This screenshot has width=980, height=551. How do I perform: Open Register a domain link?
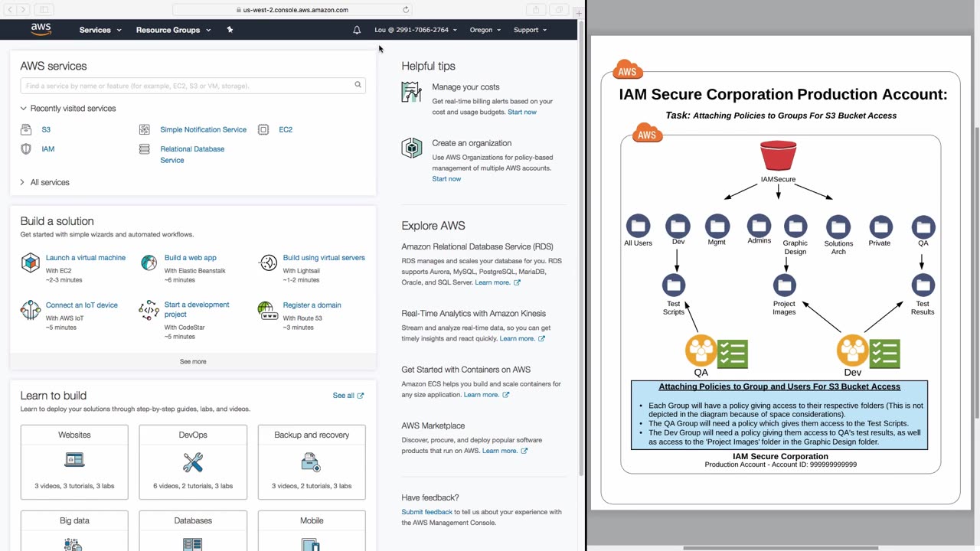[x=312, y=305]
